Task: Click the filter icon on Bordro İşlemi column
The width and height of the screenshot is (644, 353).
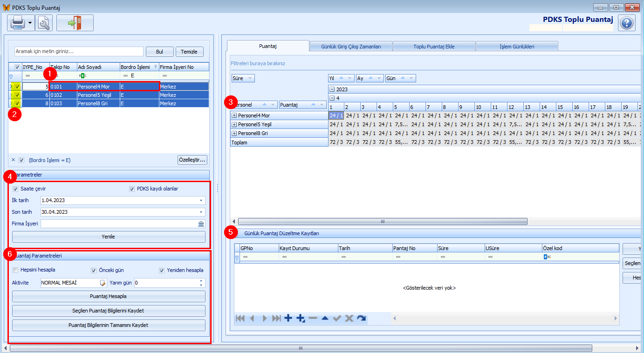Action: pyautogui.click(x=156, y=67)
